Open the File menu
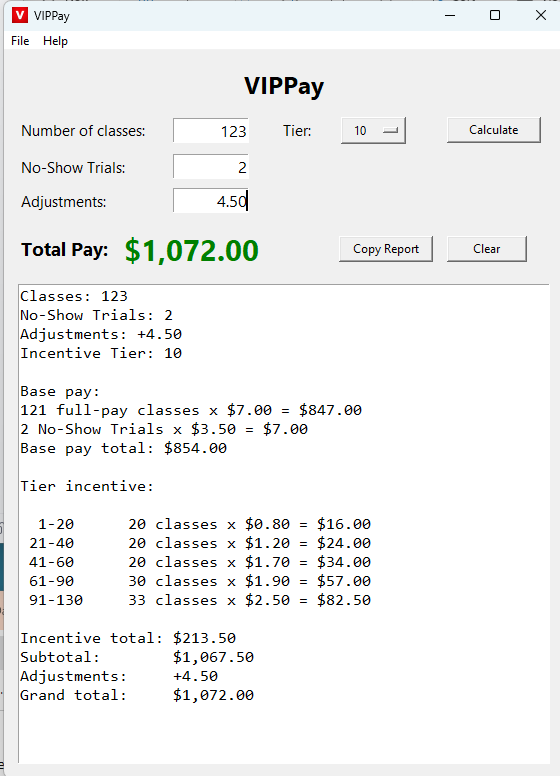This screenshot has height=776, width=560. [x=20, y=41]
